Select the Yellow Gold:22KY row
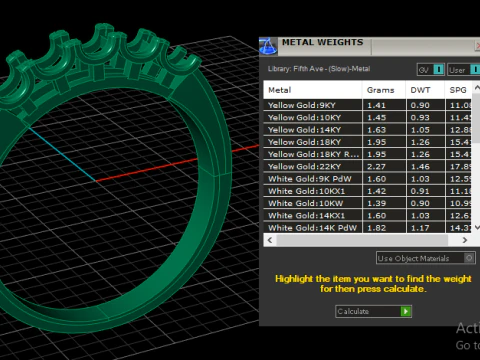The height and width of the screenshot is (360, 480). [367, 166]
